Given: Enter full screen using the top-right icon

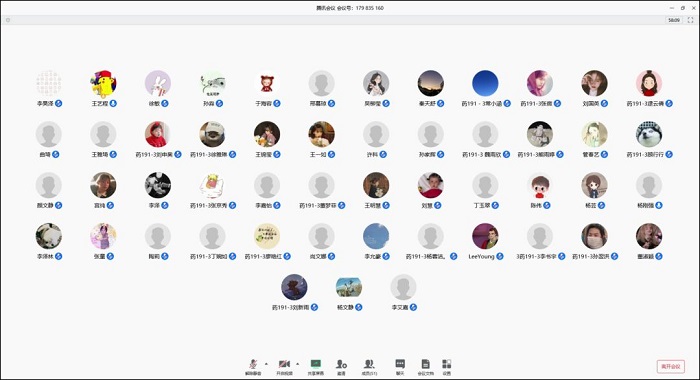Looking at the screenshot, I should (690, 20).
